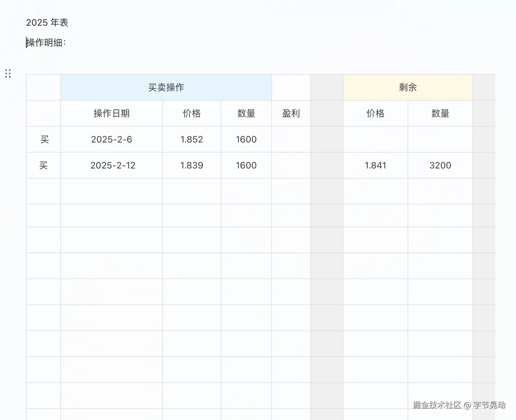Place cursor in the "操作明细:" line
516x420 pixels.
click(x=46, y=43)
